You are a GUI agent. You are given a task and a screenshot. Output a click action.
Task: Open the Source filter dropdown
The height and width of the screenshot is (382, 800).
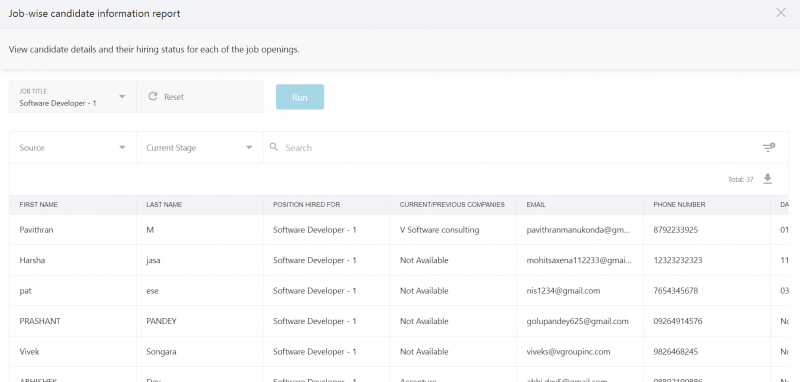(x=72, y=147)
